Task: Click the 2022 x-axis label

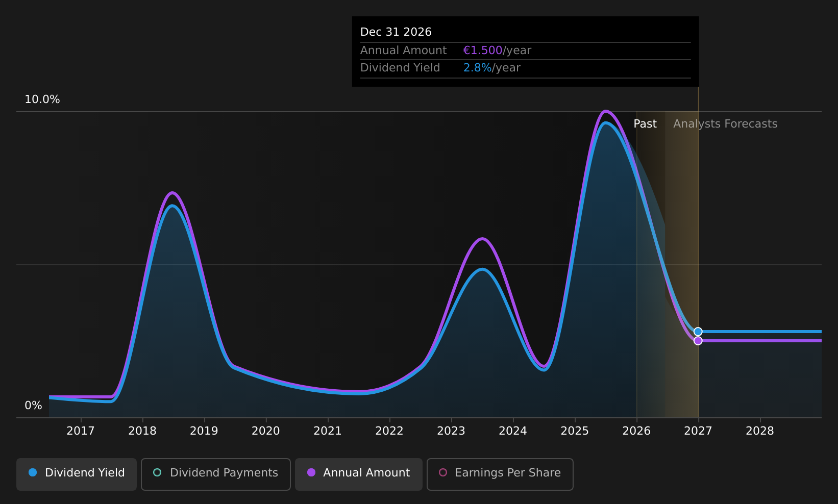Action: [x=389, y=431]
